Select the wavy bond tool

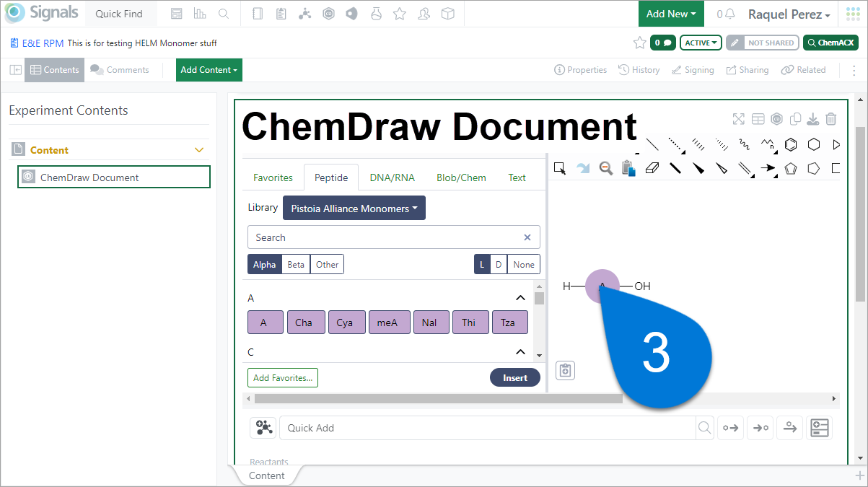point(745,144)
